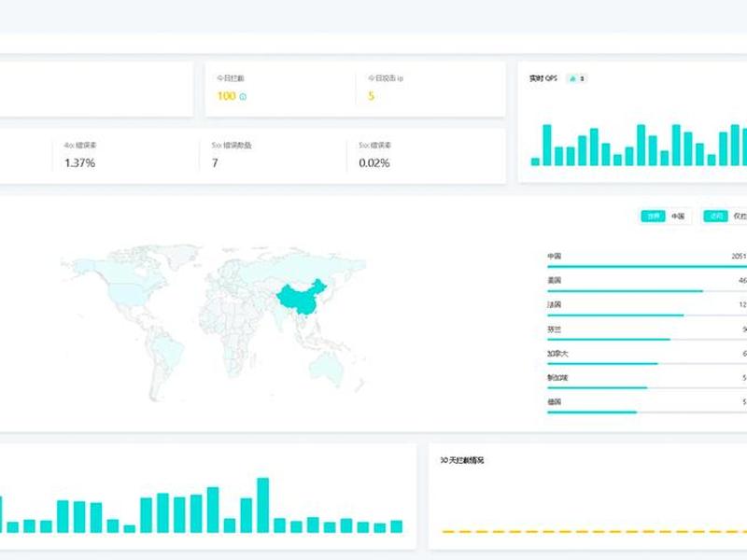Click the 4xx 错误率 label
The width and height of the screenshot is (747, 560).
pos(80,146)
